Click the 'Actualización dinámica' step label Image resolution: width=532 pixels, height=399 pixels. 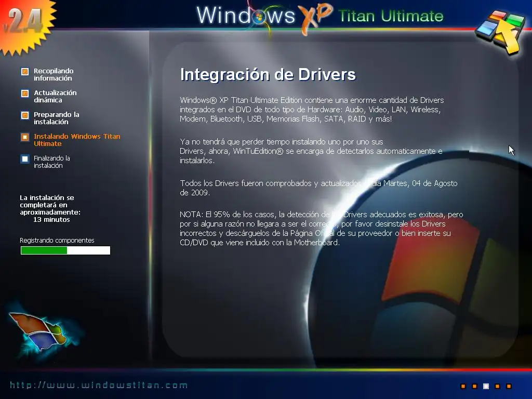tap(55, 96)
